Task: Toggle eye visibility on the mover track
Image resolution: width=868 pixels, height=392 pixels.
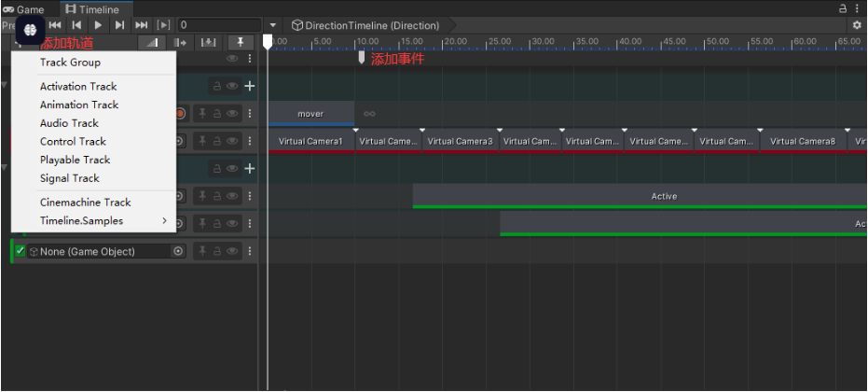Action: click(x=232, y=114)
